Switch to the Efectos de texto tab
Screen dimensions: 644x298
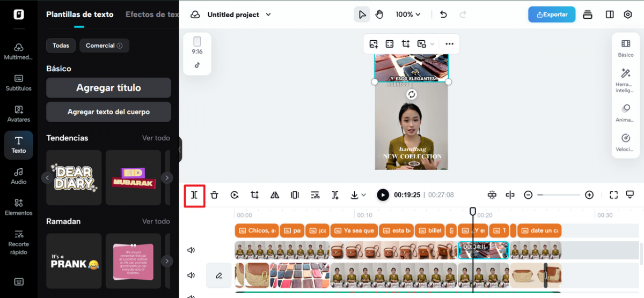152,14
